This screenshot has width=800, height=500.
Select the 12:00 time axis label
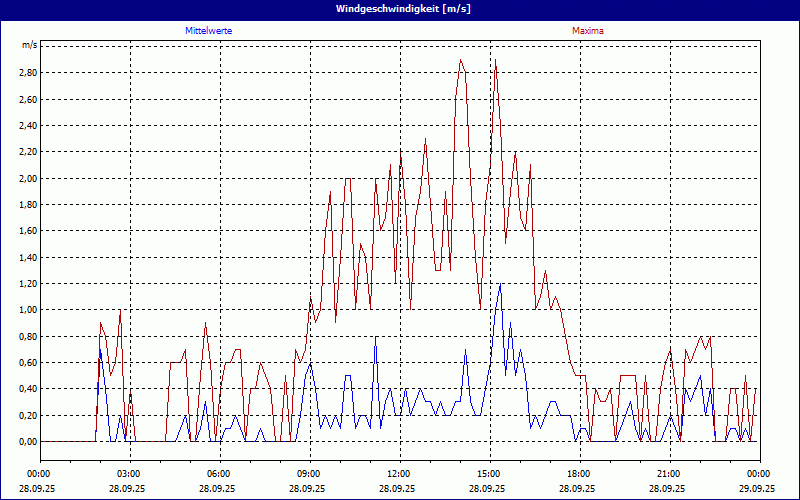click(x=399, y=473)
